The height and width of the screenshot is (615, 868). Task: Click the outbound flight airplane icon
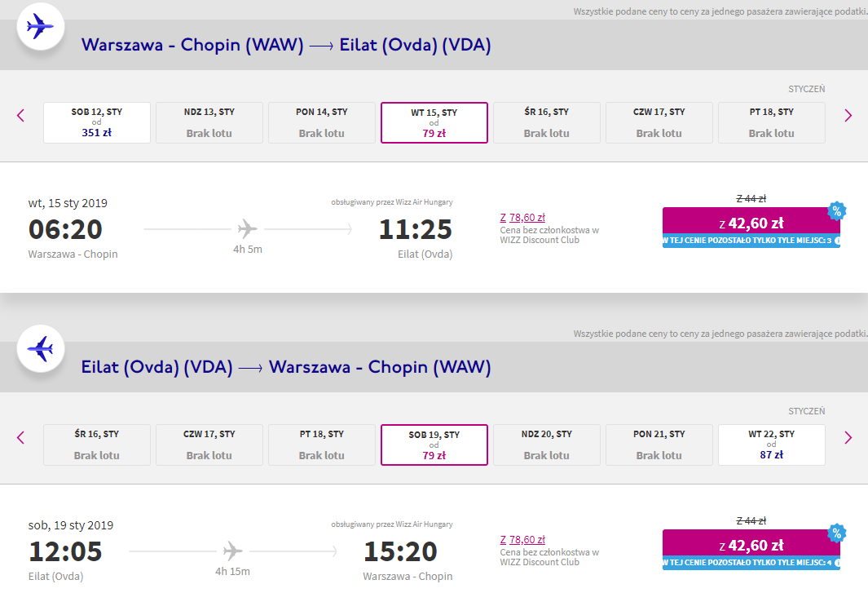41,26
